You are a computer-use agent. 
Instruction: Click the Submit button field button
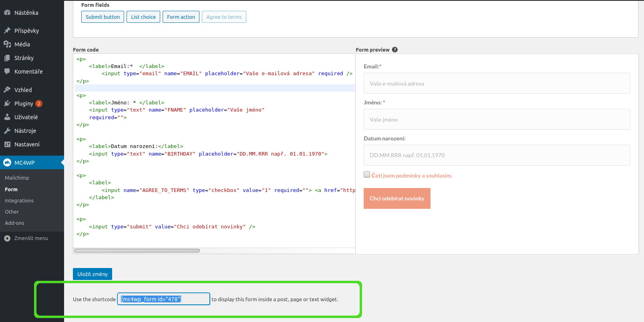(x=103, y=17)
